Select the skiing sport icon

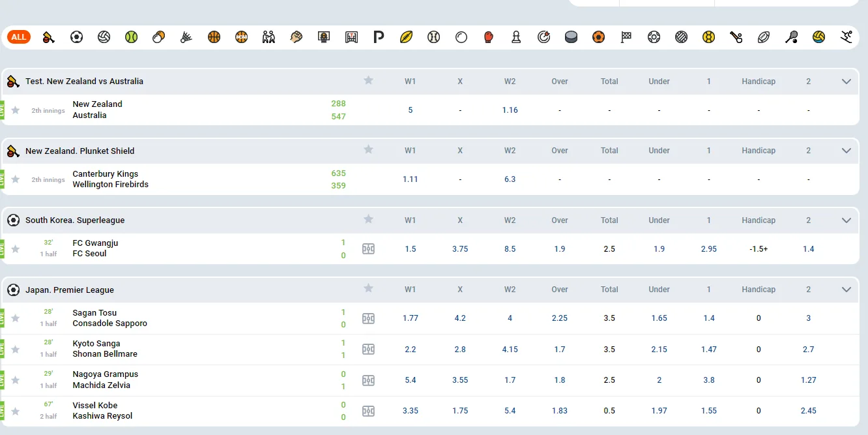click(x=846, y=37)
